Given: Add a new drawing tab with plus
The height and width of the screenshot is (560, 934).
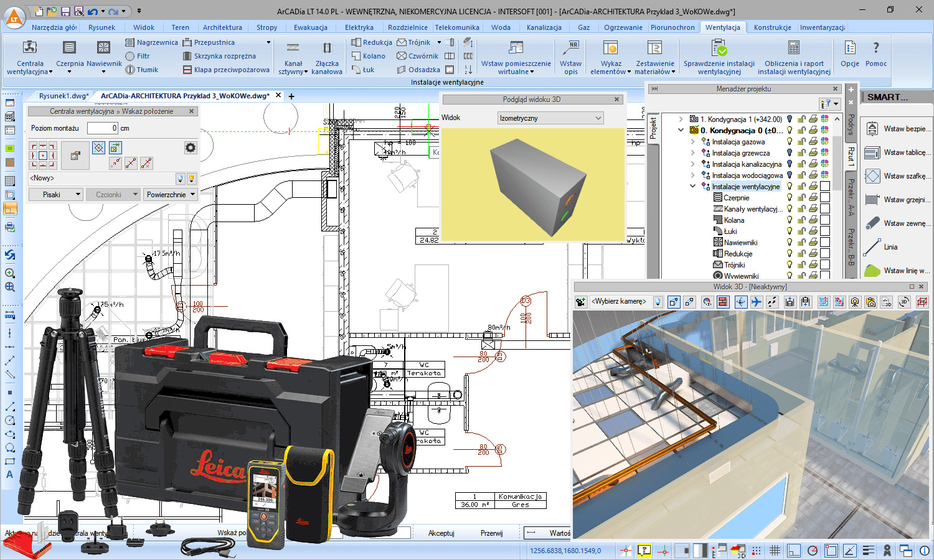Looking at the screenshot, I should (291, 96).
